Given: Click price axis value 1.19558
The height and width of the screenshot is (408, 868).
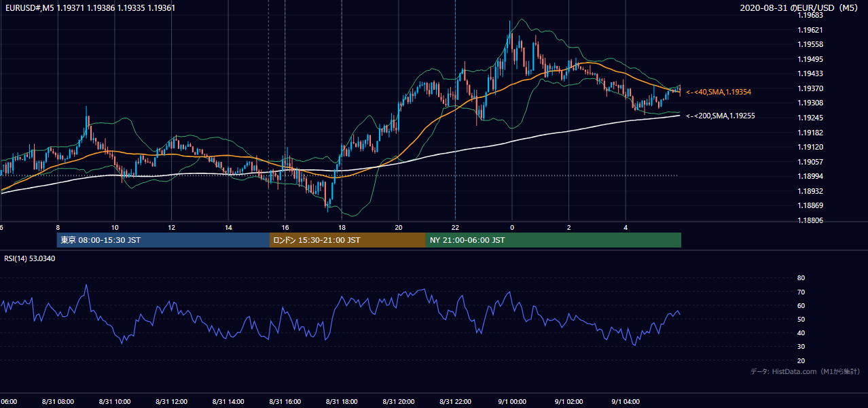Looking at the screenshot, I should (x=810, y=44).
